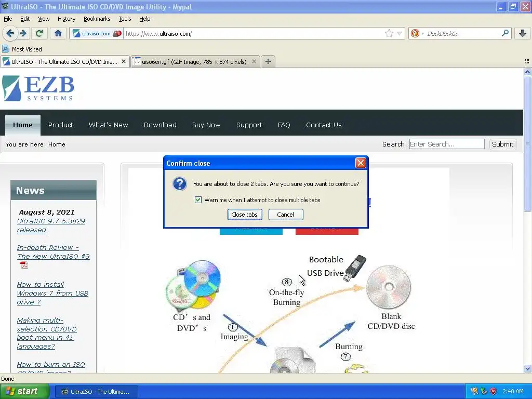Confirm with the Close tabs button
The image size is (532, 399).
pyautogui.click(x=245, y=215)
